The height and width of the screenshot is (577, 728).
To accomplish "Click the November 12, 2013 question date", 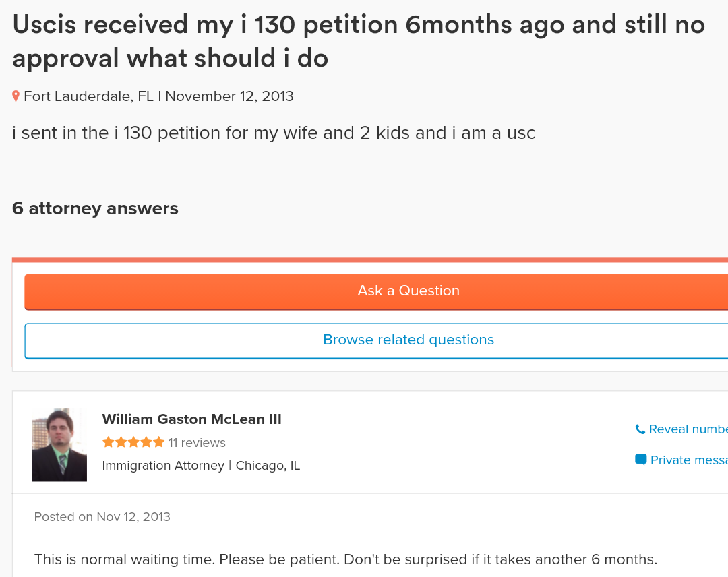I will coord(229,96).
